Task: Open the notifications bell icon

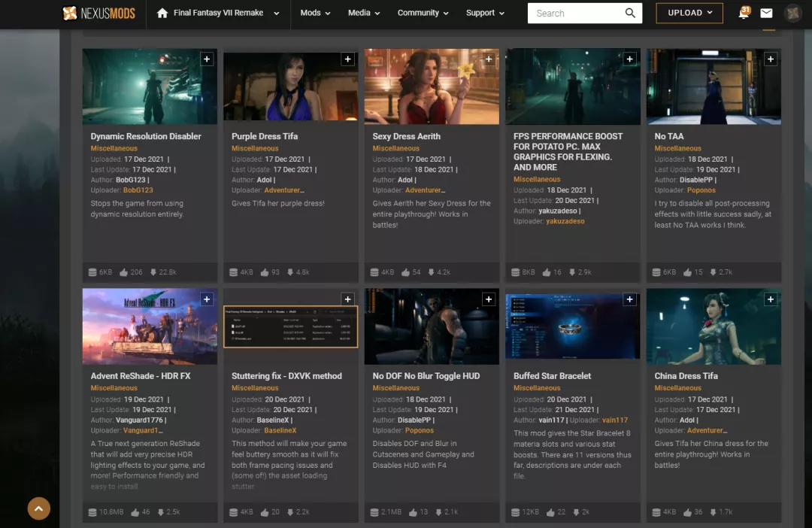Action: 744,13
